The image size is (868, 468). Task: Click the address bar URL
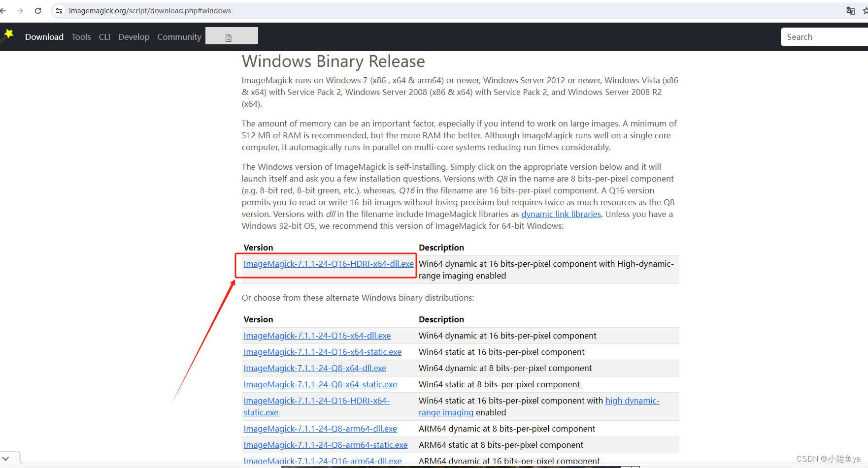150,11
